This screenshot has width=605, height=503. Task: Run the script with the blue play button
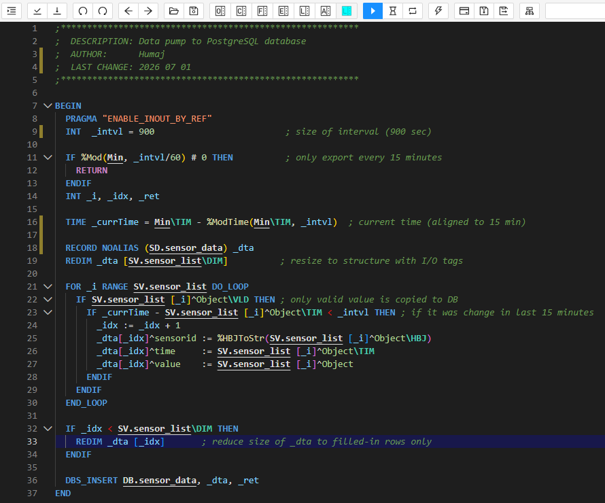[373, 11]
